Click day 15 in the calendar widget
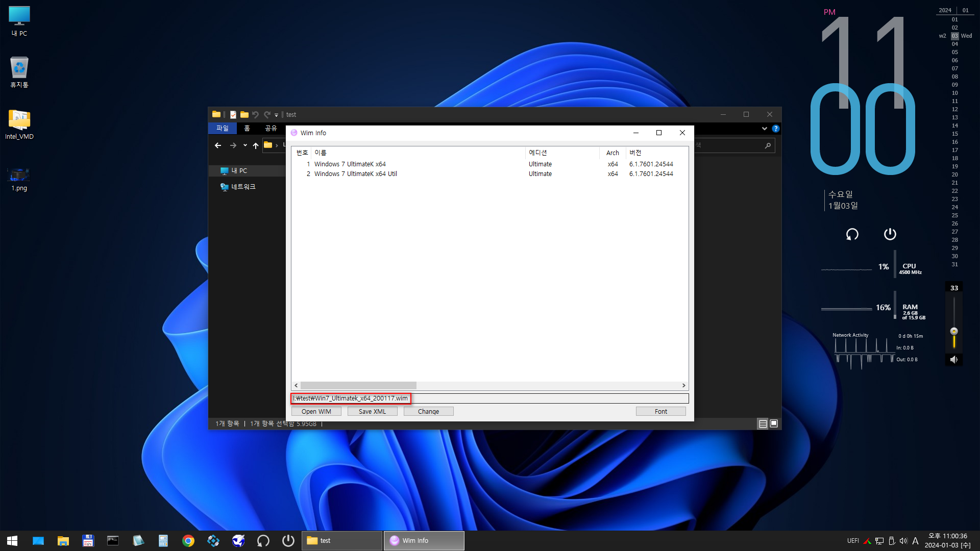 [x=955, y=134]
